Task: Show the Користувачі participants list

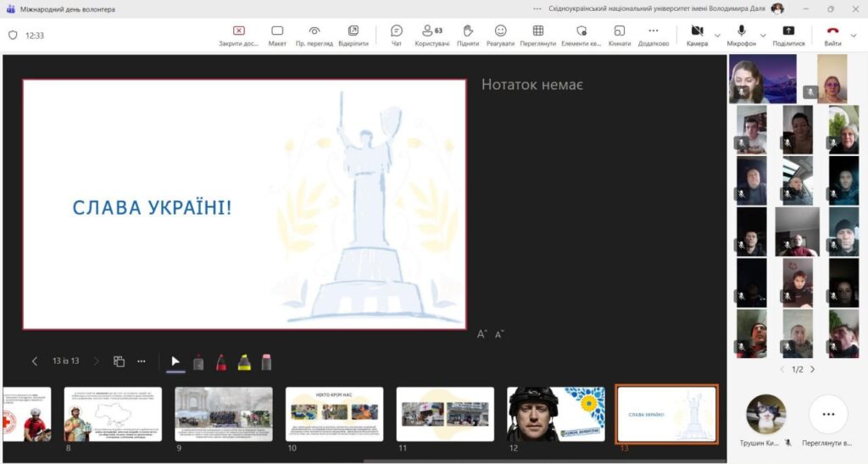Action: tap(431, 35)
